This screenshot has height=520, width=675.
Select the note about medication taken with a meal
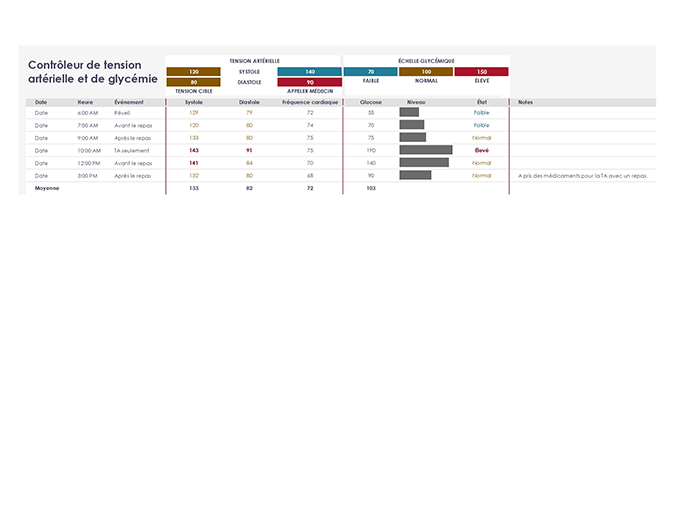pyautogui.click(x=582, y=176)
